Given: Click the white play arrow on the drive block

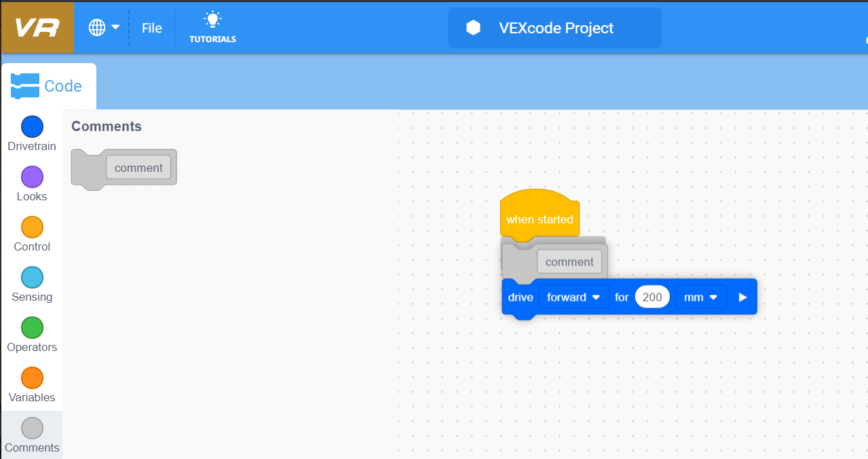Looking at the screenshot, I should [x=741, y=297].
